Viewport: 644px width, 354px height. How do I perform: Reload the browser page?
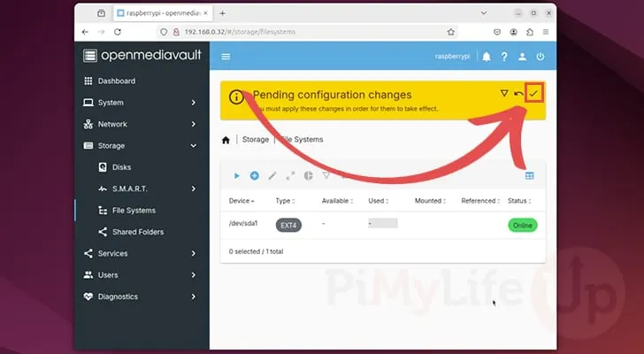[x=118, y=32]
